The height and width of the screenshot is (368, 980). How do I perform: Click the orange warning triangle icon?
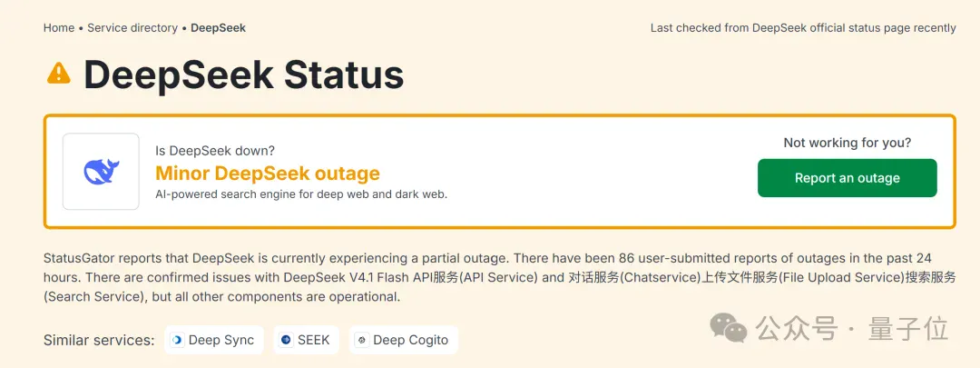(x=59, y=74)
